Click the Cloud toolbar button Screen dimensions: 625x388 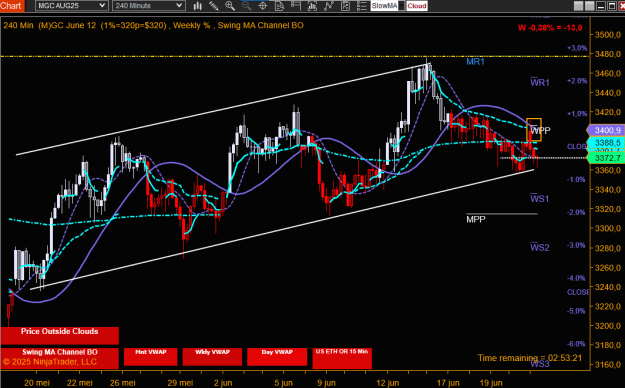click(x=417, y=6)
